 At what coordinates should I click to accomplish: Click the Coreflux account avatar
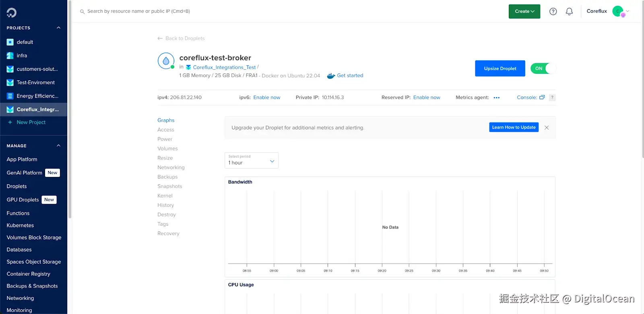point(618,11)
